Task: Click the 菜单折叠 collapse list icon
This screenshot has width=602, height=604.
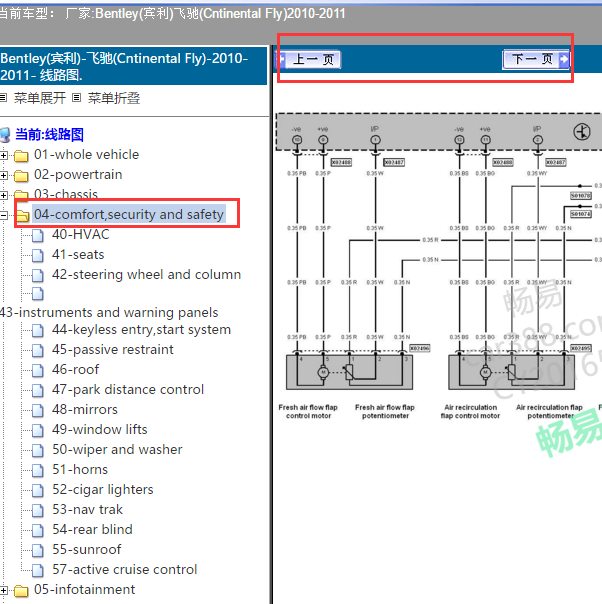Action: click(x=77, y=98)
